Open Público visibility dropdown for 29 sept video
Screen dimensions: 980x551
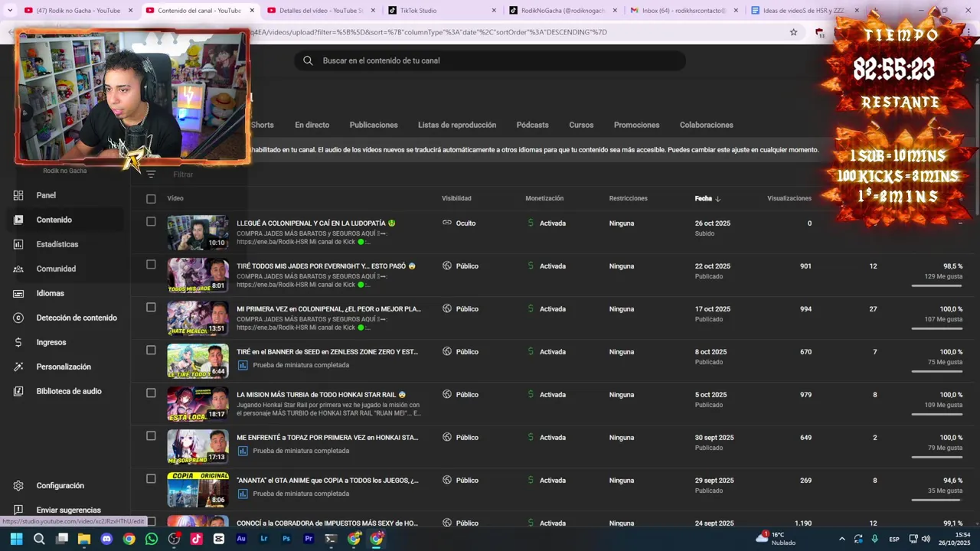click(460, 480)
